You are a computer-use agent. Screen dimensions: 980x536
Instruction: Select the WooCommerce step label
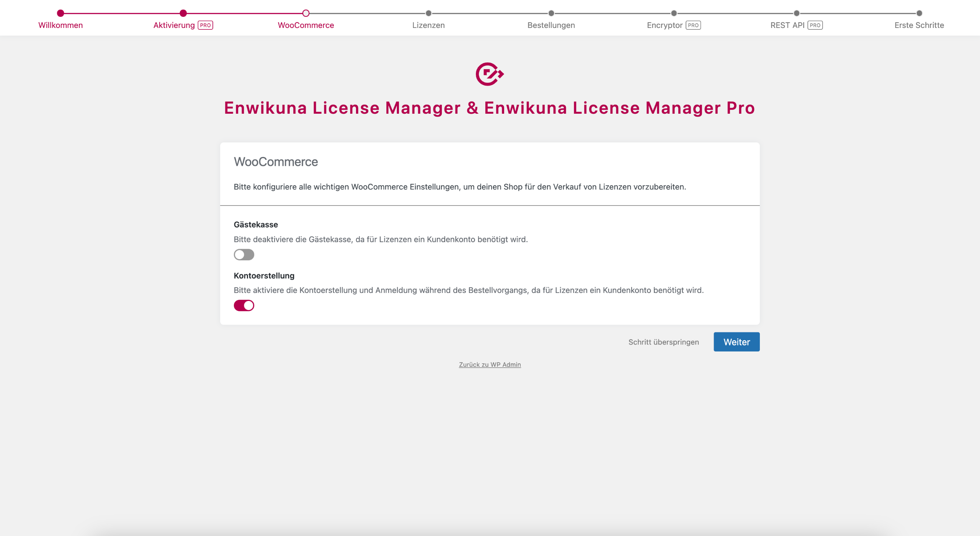point(306,25)
